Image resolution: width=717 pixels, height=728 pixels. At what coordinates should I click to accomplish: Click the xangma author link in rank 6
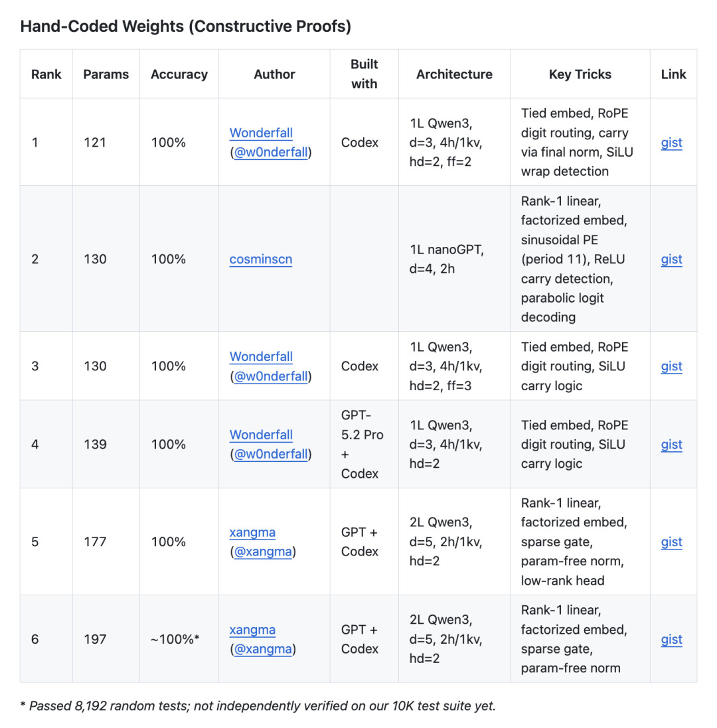pos(252,630)
